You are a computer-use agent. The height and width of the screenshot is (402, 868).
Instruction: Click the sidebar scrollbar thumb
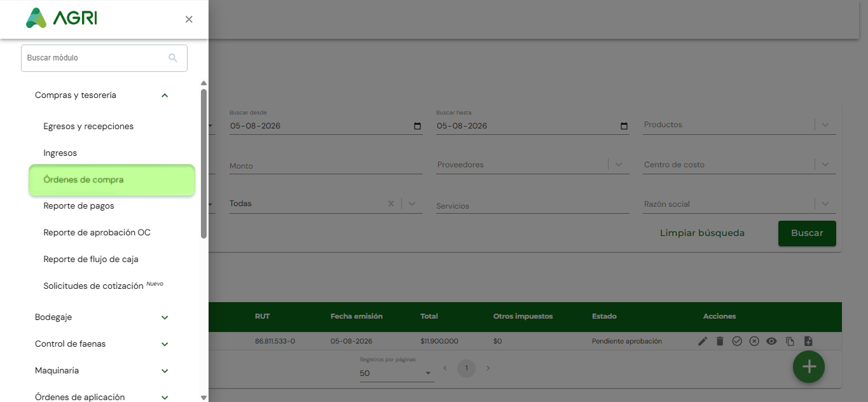pyautogui.click(x=203, y=163)
